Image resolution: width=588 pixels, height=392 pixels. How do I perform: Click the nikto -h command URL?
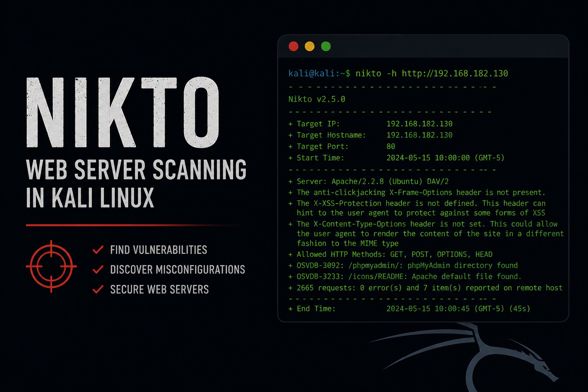[432, 73]
